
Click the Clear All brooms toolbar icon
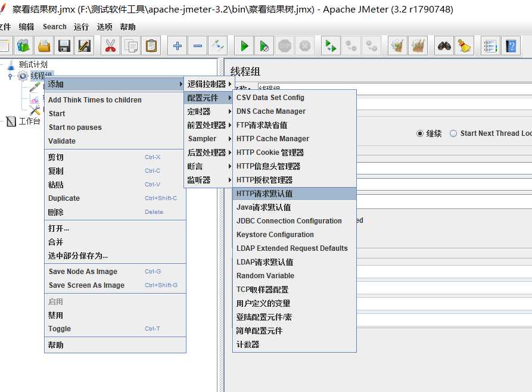click(418, 46)
